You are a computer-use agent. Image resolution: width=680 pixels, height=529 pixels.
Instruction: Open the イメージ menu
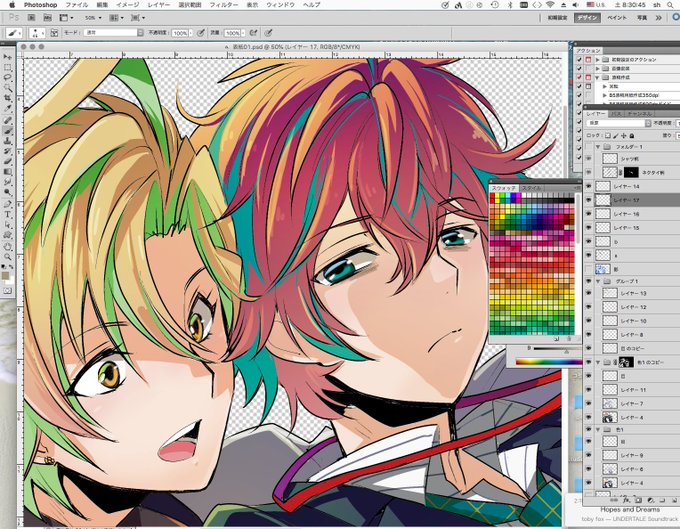(x=128, y=5)
